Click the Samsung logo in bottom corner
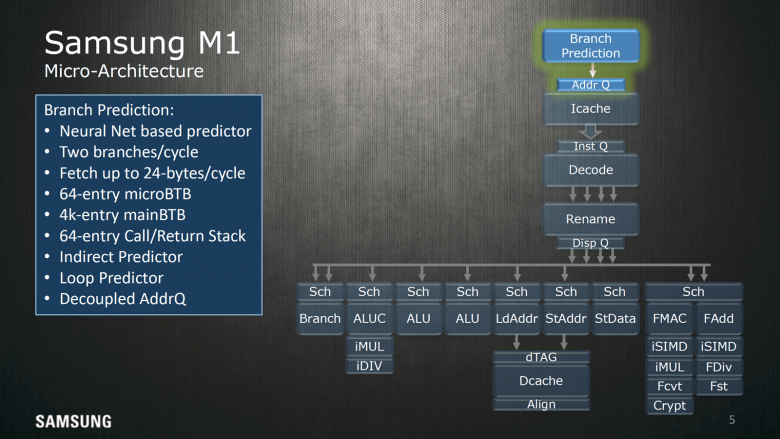The image size is (780, 439). [x=74, y=422]
